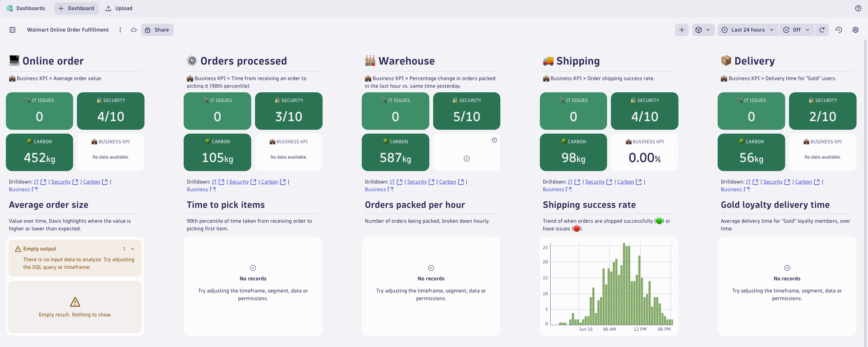The image size is (868, 347).
Task: Open the Warehouse Business drilldown link
Action: (375, 189)
